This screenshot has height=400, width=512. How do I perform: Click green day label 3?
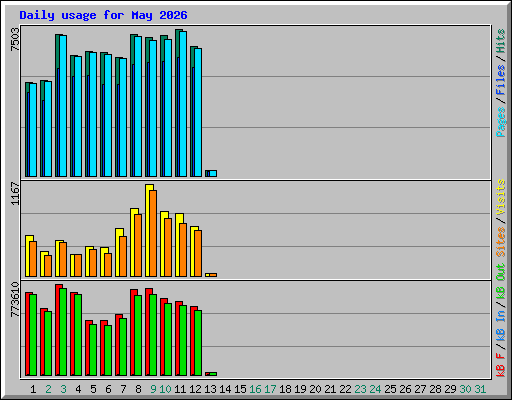coord(63,389)
